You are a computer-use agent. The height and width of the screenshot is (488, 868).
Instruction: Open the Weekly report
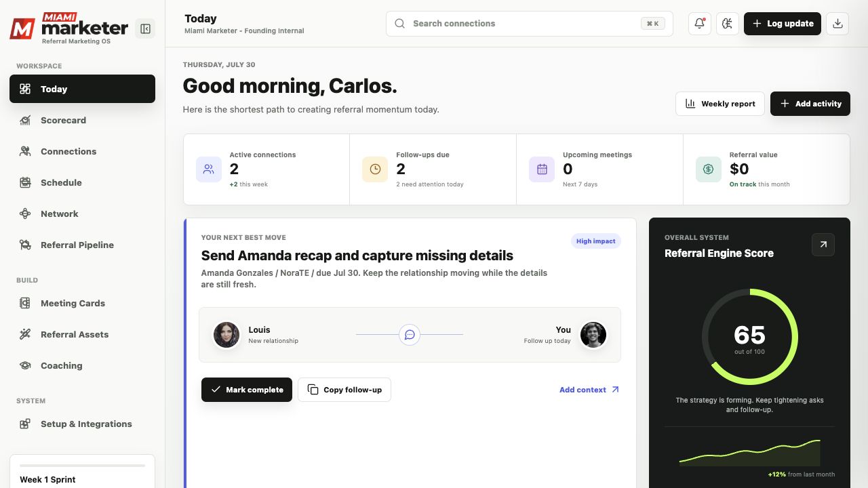coord(720,104)
